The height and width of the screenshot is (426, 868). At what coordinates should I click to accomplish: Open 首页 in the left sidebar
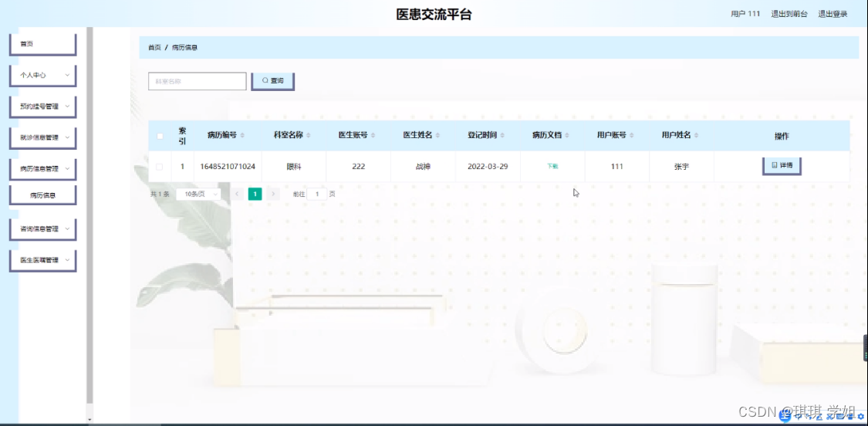pyautogui.click(x=42, y=44)
